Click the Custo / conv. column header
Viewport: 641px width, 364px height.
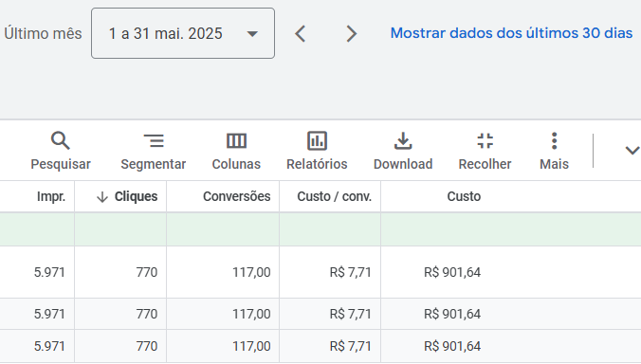point(335,196)
